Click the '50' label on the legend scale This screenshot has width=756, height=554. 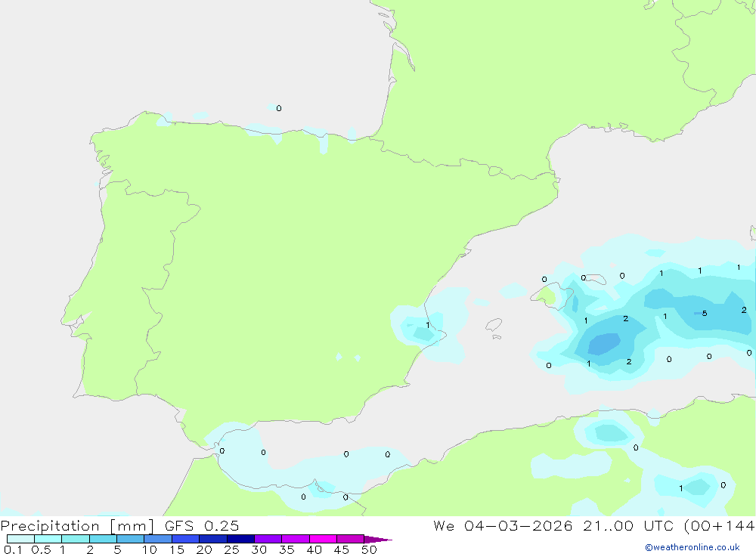[369, 549]
